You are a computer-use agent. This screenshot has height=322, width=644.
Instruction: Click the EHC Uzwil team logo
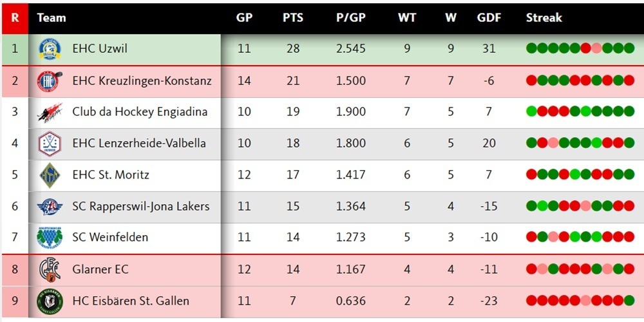pyautogui.click(x=50, y=49)
